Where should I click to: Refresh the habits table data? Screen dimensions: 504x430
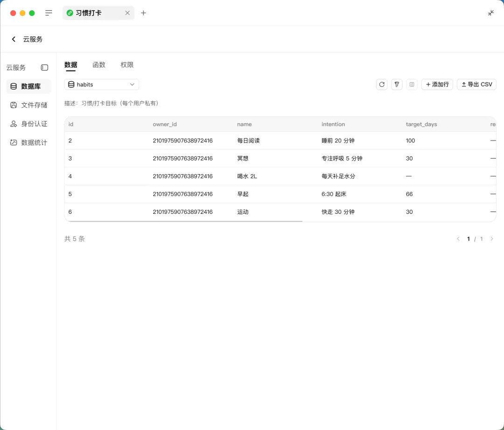[382, 85]
